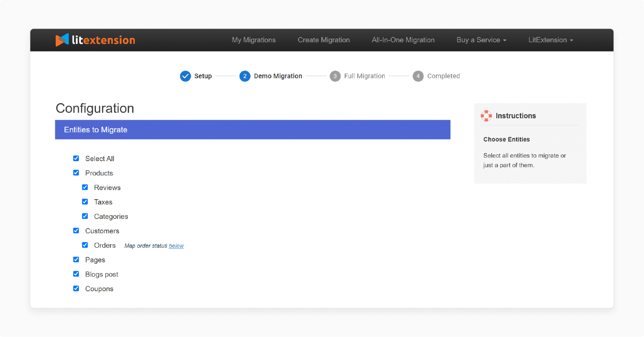644x337 pixels.
Task: Toggle the Blogs post checkbox
Action: tap(76, 274)
